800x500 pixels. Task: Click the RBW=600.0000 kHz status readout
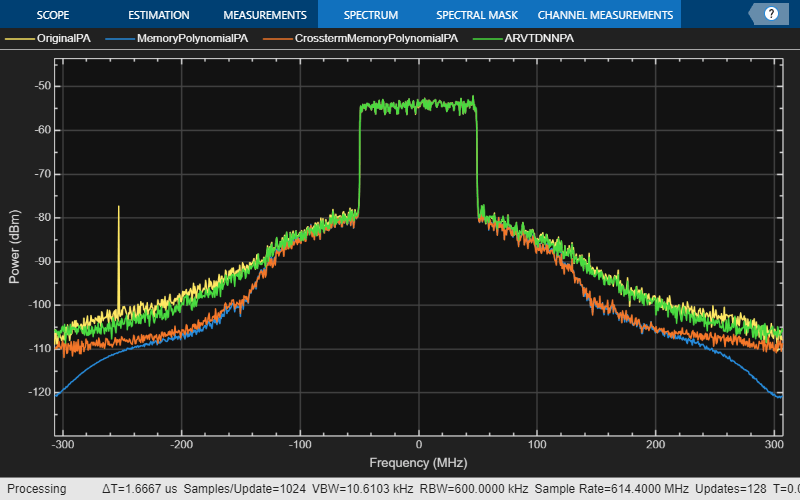pos(473,489)
